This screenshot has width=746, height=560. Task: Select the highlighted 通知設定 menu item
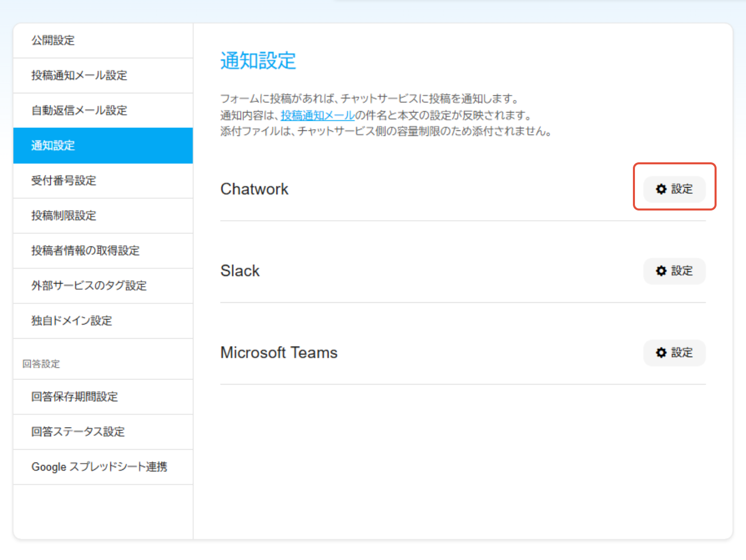coord(103,146)
